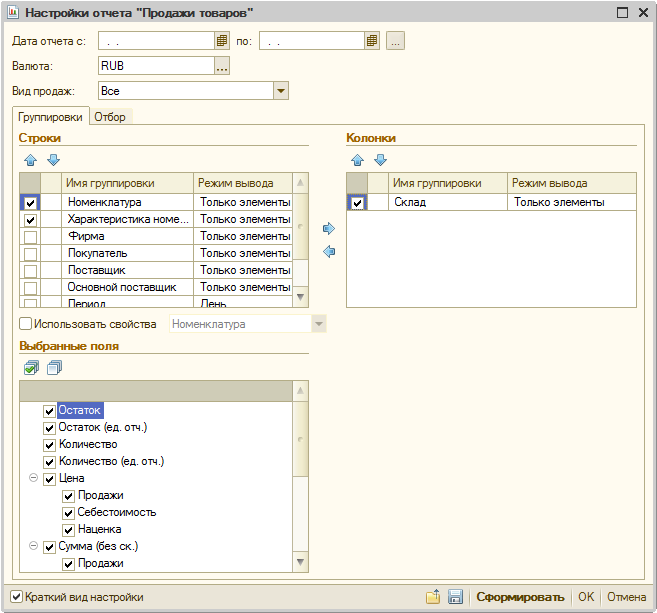Select Сумма (без ск.) field in tree
Viewport: 657px width, 613px height.
click(98, 546)
